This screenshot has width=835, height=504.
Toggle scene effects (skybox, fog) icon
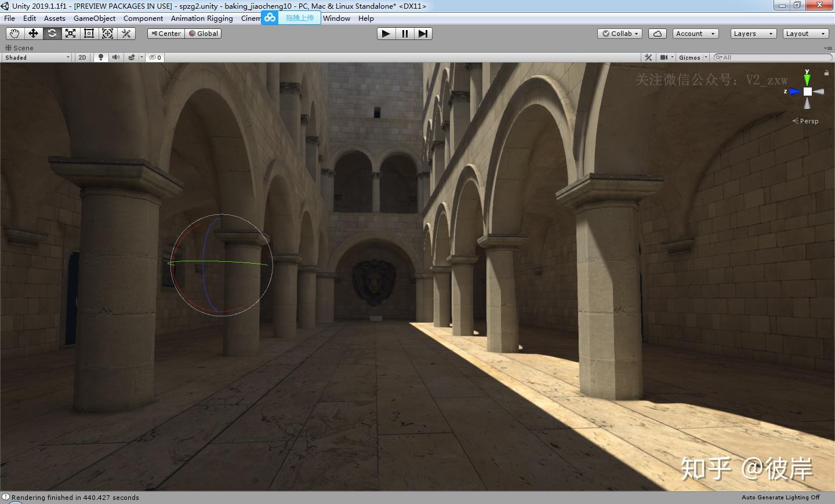[132, 57]
